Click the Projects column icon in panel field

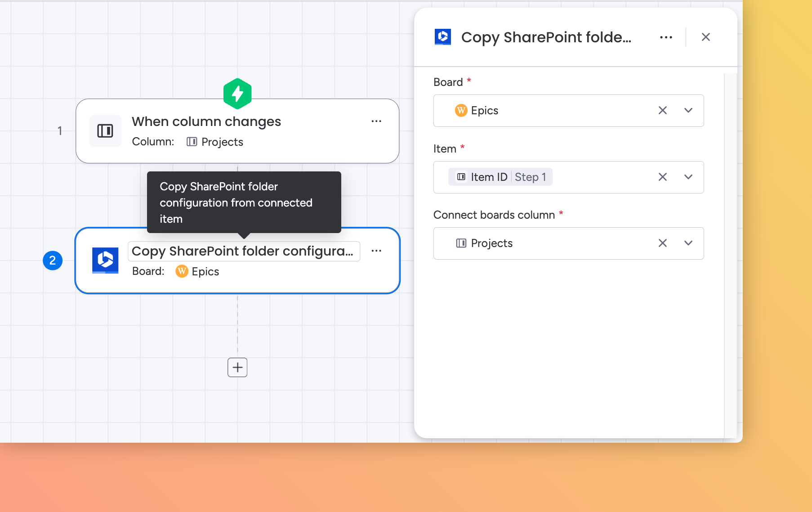point(461,243)
